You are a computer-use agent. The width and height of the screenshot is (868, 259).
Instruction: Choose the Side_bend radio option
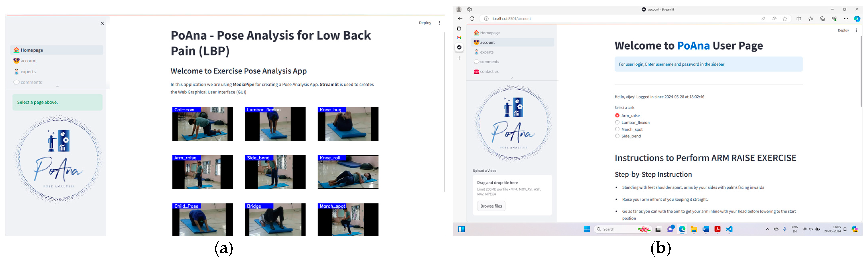pyautogui.click(x=617, y=136)
